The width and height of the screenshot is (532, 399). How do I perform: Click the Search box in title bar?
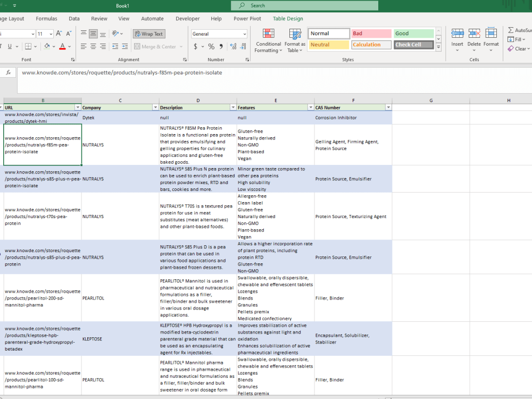pyautogui.click(x=304, y=5)
